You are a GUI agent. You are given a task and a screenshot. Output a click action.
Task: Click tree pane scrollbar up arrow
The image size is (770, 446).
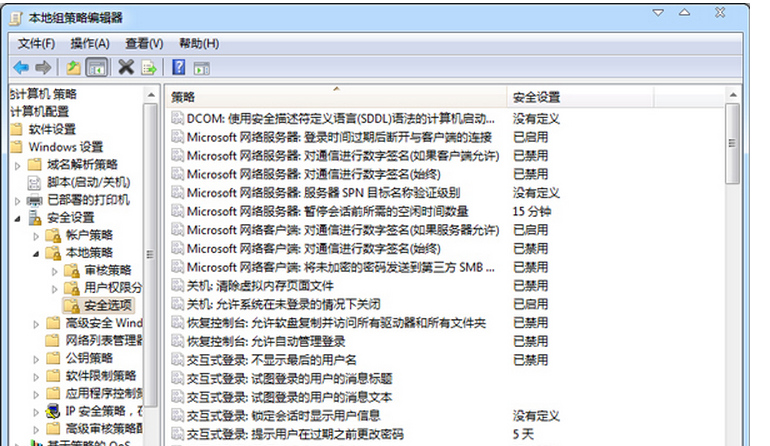click(151, 95)
